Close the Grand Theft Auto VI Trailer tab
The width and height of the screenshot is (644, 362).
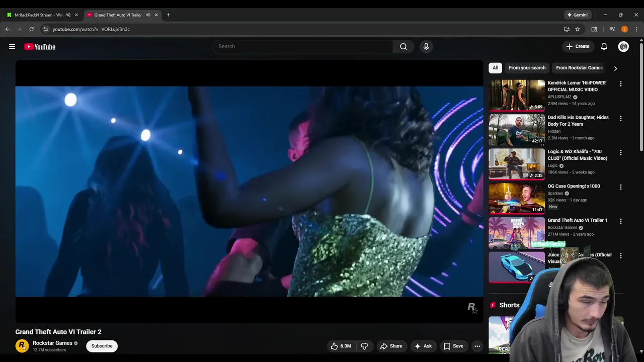156,15
